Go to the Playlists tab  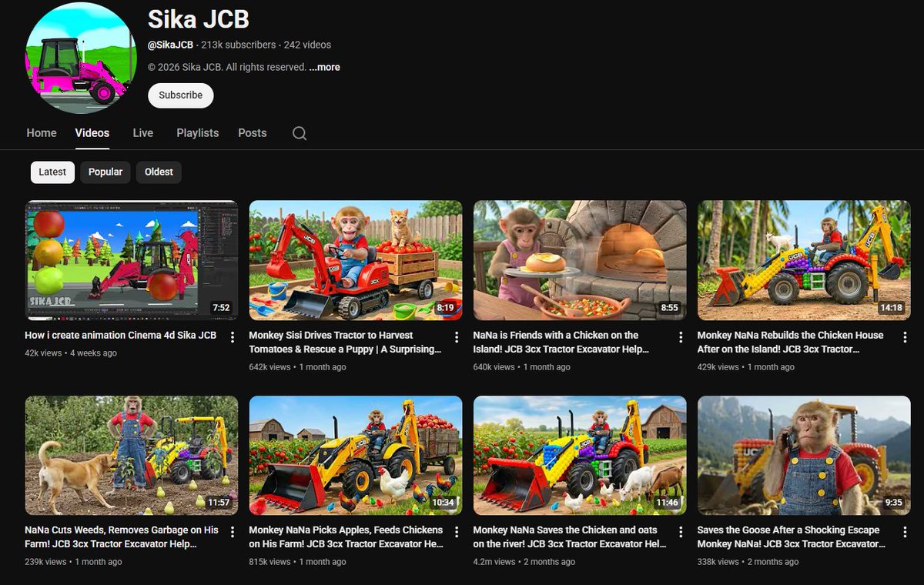(x=198, y=133)
